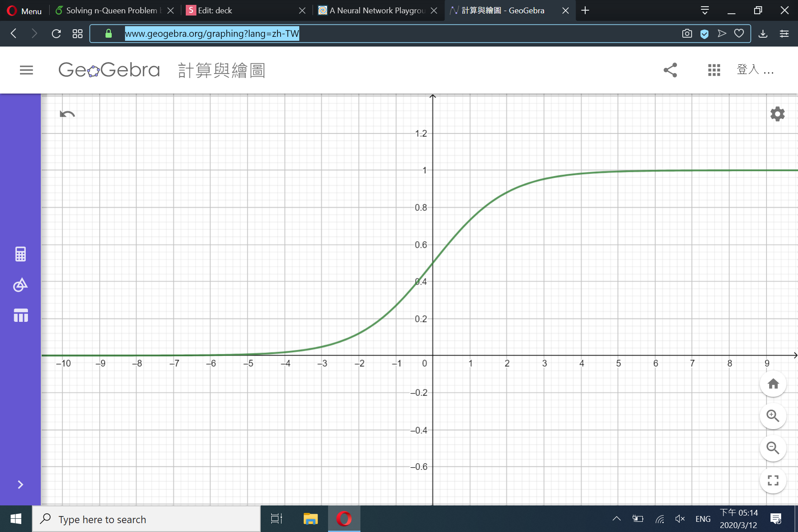
Task: Open Windows Task View
Action: 277,519
